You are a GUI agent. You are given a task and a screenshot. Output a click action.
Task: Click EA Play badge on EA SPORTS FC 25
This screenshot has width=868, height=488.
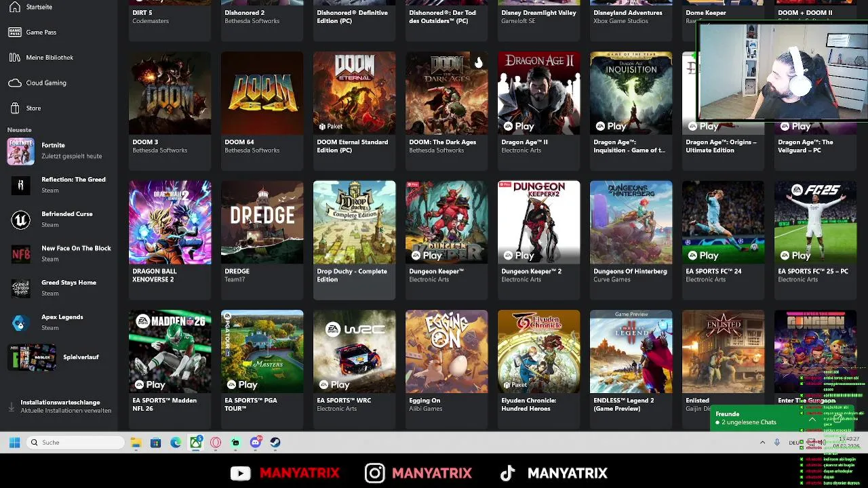pyautogui.click(x=795, y=256)
